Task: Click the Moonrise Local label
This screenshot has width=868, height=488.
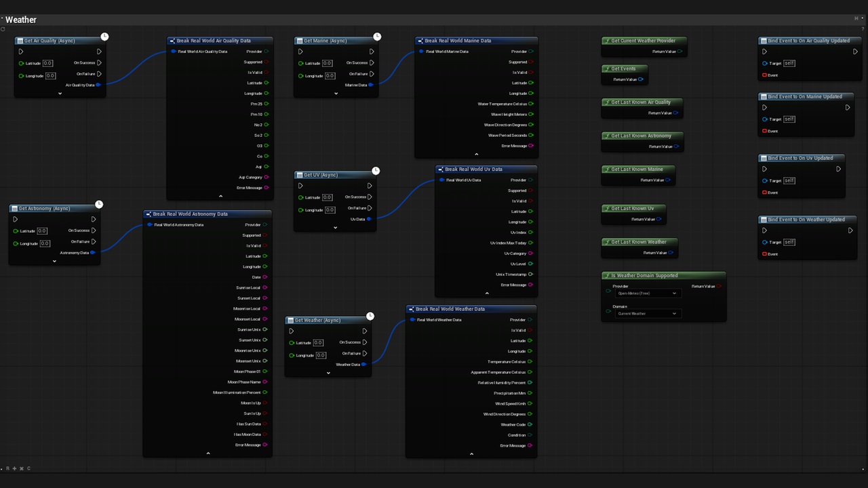Action: pyautogui.click(x=247, y=308)
